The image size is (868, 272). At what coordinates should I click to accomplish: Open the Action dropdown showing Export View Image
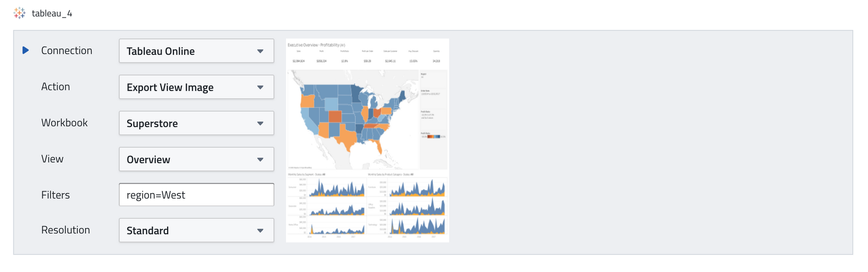(197, 87)
